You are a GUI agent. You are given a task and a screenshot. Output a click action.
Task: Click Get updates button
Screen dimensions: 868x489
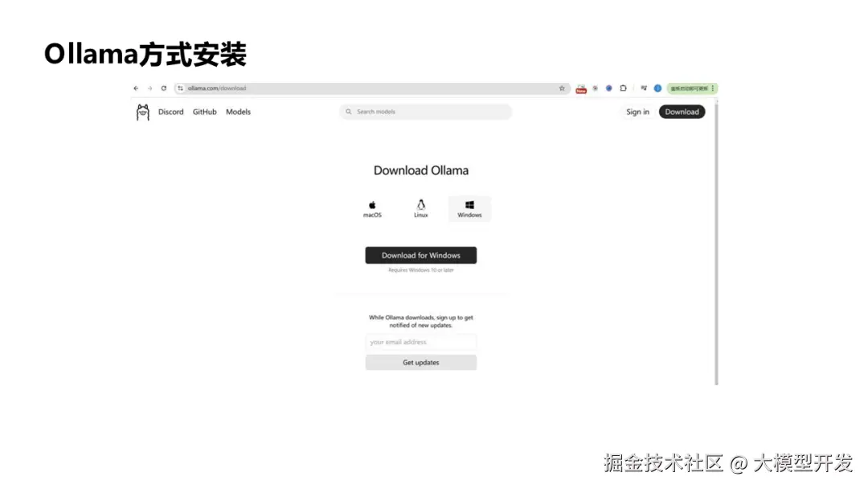(x=420, y=362)
